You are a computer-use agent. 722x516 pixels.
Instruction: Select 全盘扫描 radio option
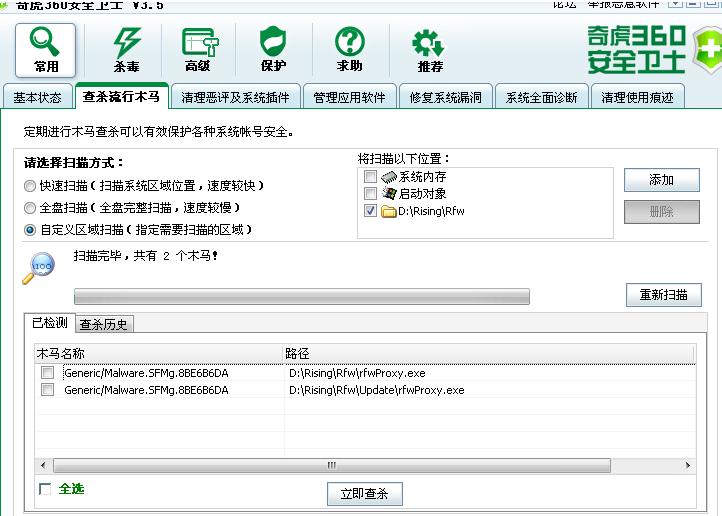click(x=30, y=208)
